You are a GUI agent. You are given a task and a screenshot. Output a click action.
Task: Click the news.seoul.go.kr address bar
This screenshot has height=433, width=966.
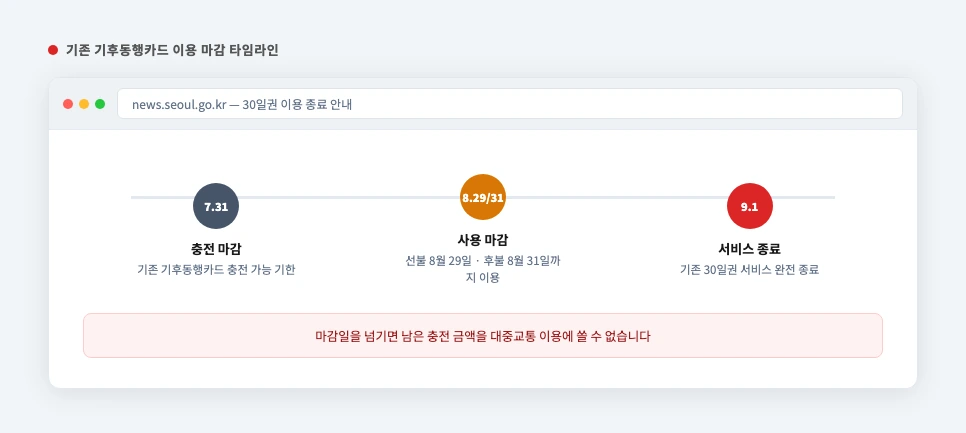pyautogui.click(x=509, y=104)
